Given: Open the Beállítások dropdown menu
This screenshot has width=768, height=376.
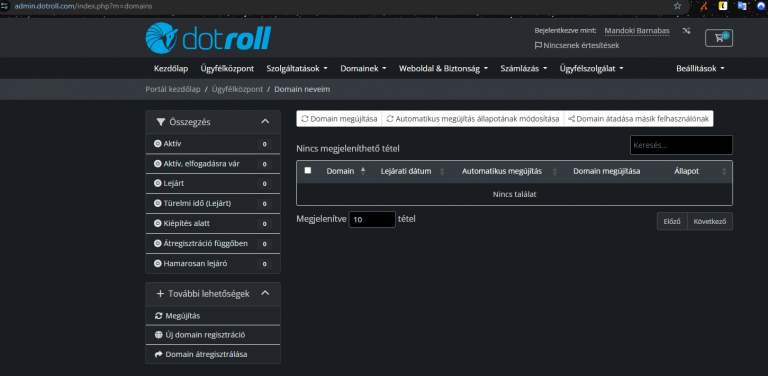Looking at the screenshot, I should pyautogui.click(x=700, y=69).
